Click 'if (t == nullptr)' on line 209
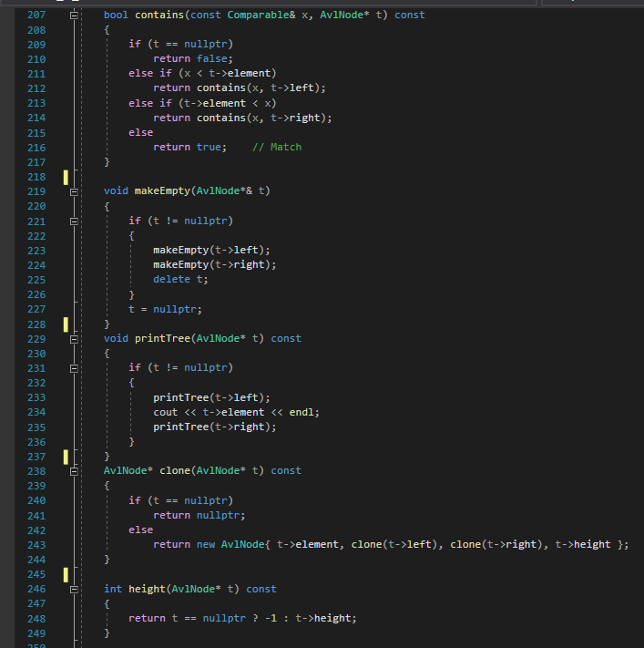This screenshot has width=644, height=648. point(180,44)
